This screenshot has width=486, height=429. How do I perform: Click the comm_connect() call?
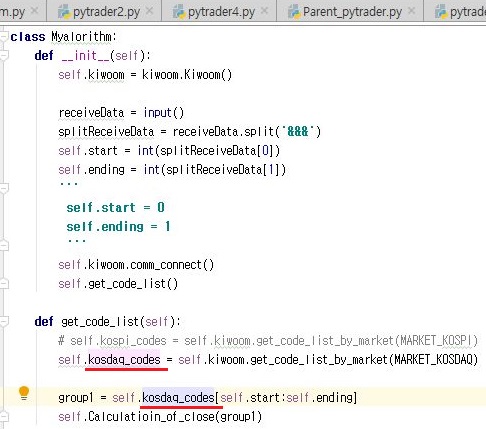click(x=172, y=265)
